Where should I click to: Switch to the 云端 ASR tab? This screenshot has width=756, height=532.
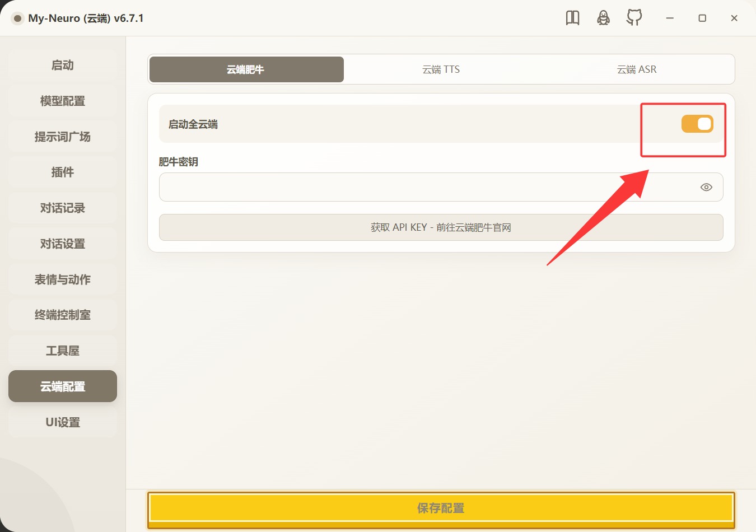[637, 69]
